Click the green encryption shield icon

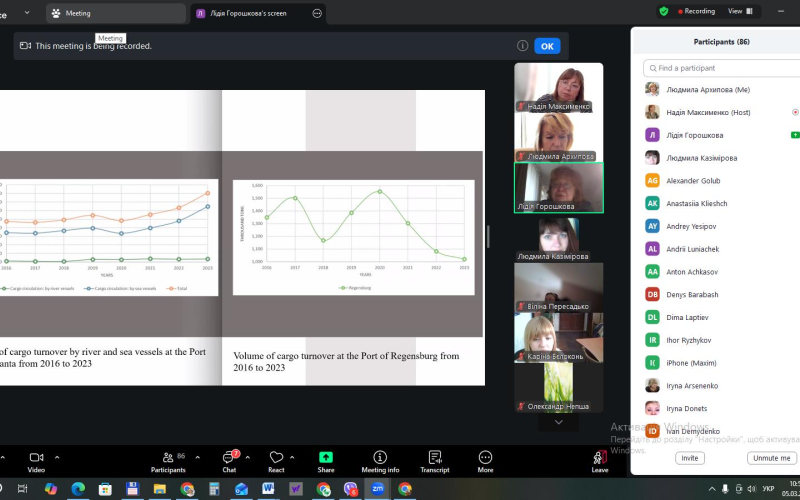[664, 11]
